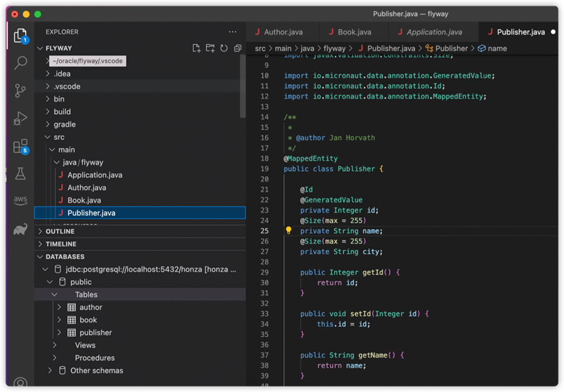Open Book.java from the file tree
This screenshot has height=392, width=564.
84,200
